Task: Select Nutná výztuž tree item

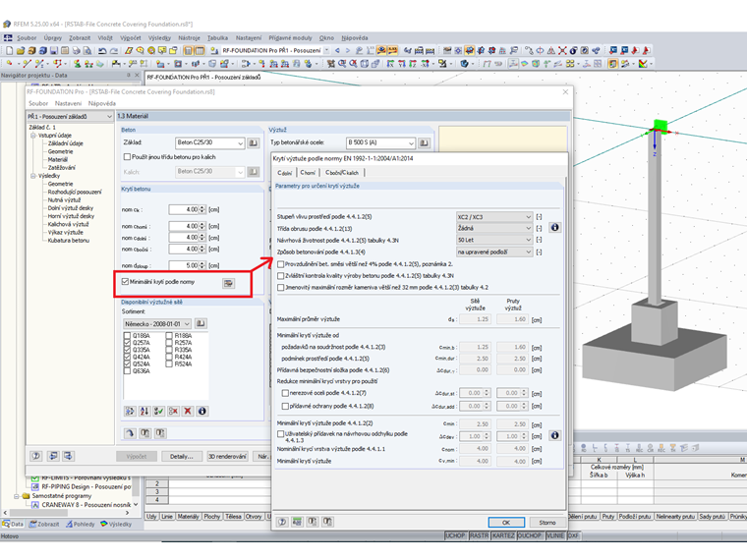Action: click(x=65, y=200)
